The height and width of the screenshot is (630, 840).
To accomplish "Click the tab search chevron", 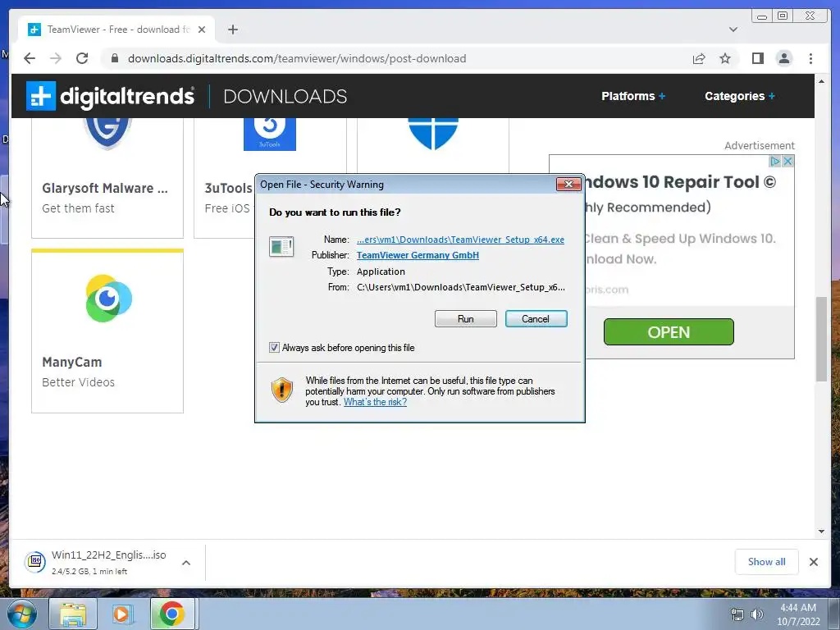I will [x=733, y=30].
